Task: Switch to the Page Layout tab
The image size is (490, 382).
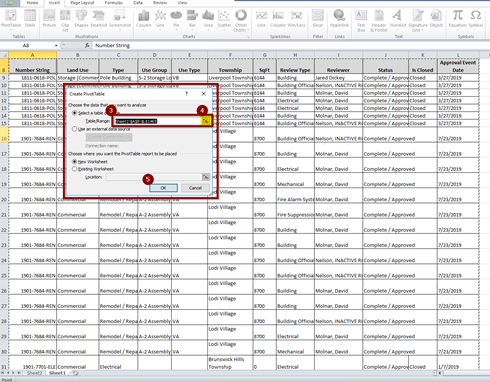Action: 82,3
